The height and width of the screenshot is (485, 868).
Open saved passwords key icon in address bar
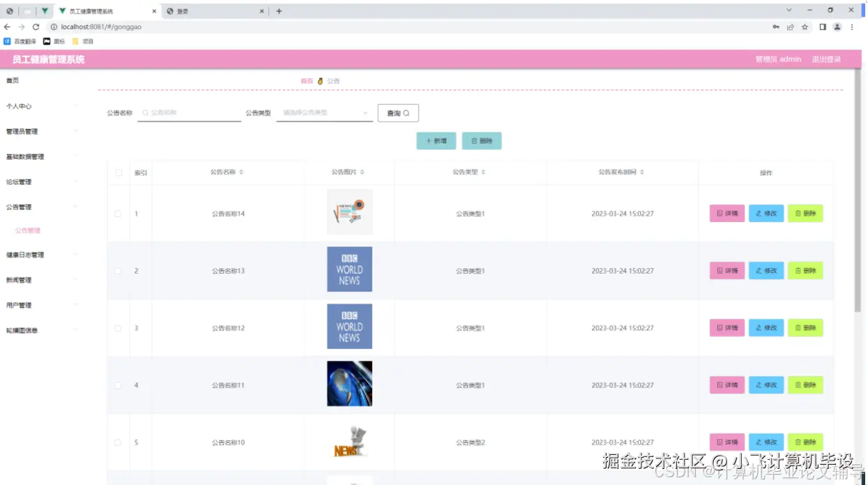click(776, 27)
